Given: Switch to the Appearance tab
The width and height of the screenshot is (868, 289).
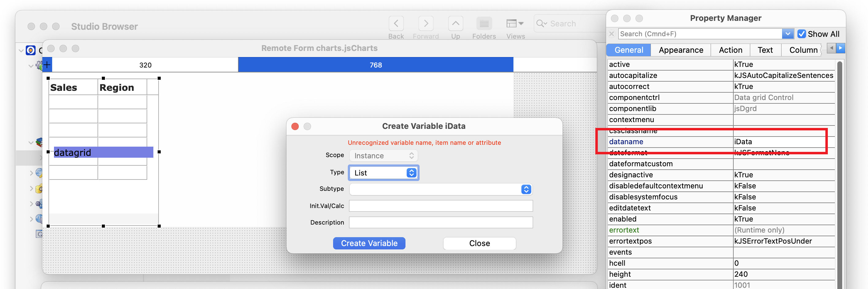Looking at the screenshot, I should pyautogui.click(x=681, y=50).
